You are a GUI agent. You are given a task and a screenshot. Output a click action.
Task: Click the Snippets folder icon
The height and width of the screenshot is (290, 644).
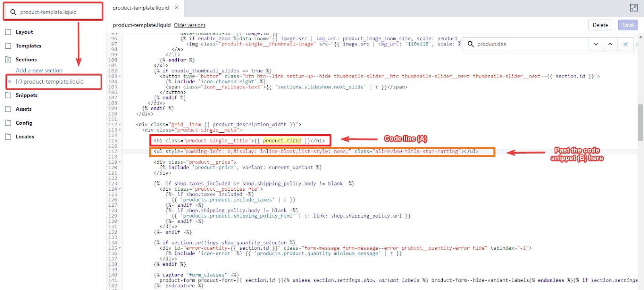(8, 95)
